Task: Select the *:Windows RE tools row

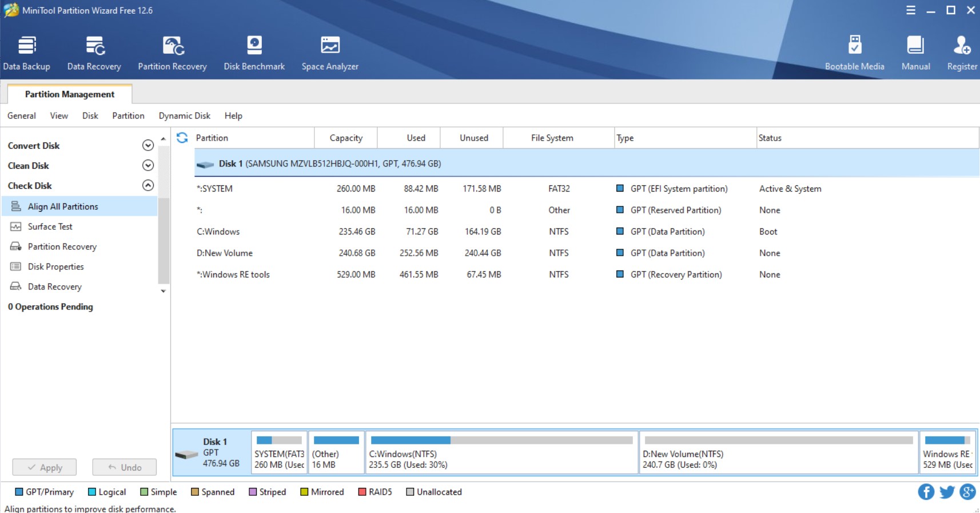Action: pos(587,275)
